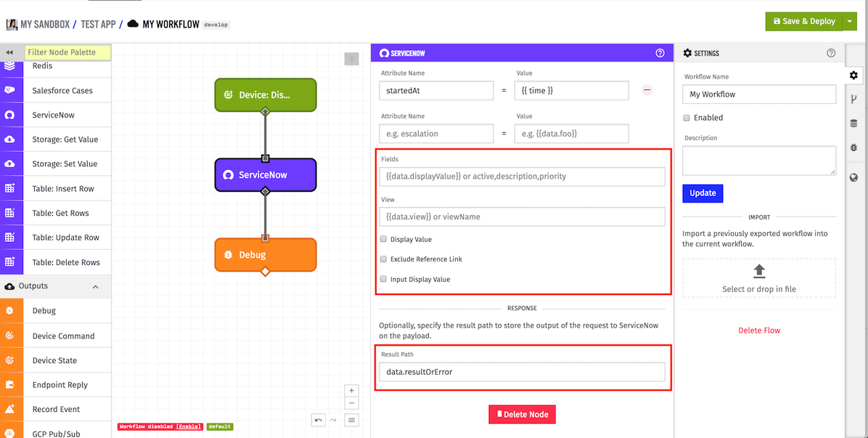Select the Debug node on the canvas
868x438 pixels.
(x=265, y=255)
